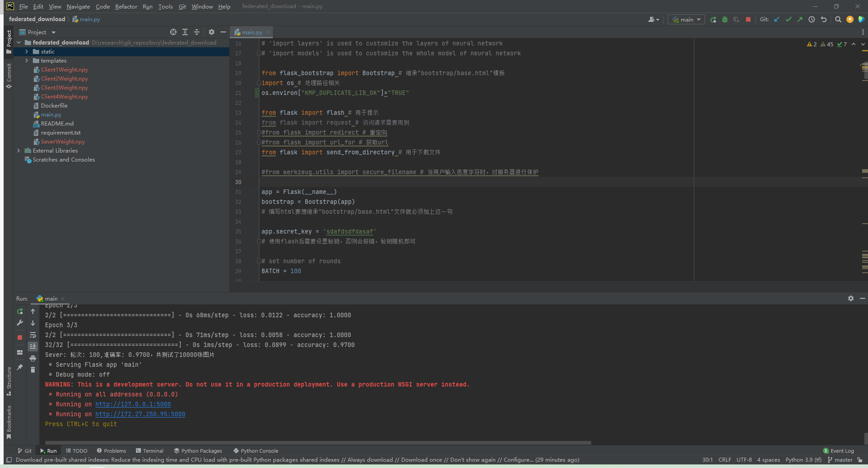Viewport: 868px width, 468px height.
Task: Open Commit side tool window
Action: (9, 76)
